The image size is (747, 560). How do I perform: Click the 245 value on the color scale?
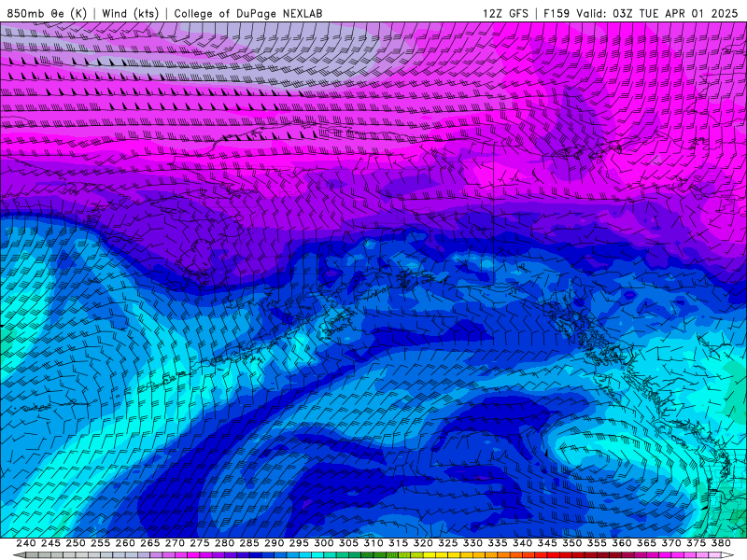click(50, 543)
